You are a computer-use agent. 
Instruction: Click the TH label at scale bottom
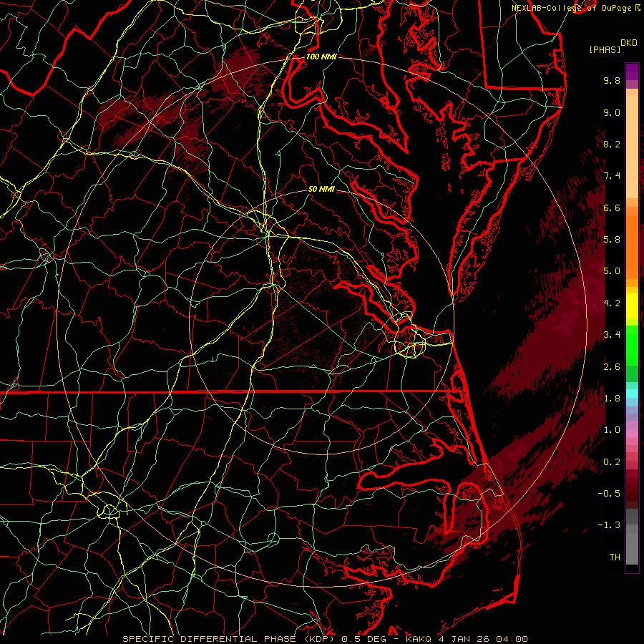(615, 557)
